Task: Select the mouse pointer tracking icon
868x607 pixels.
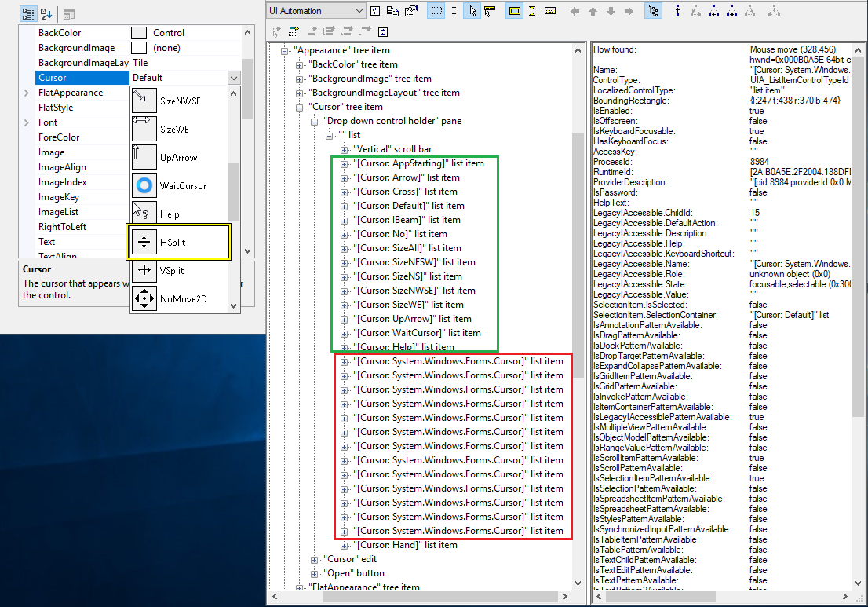Action: (x=472, y=10)
